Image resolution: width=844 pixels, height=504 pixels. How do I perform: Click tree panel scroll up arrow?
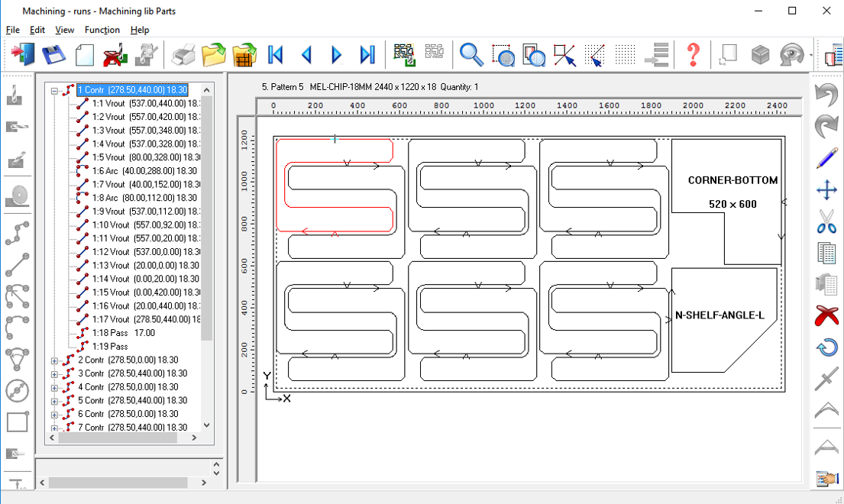point(207,89)
